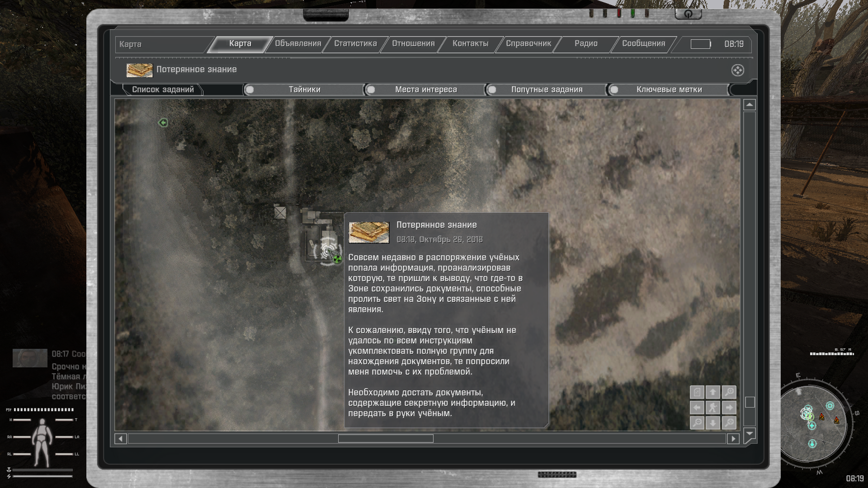Open the Сообщения tab
The height and width of the screenshot is (488, 868).
(644, 44)
